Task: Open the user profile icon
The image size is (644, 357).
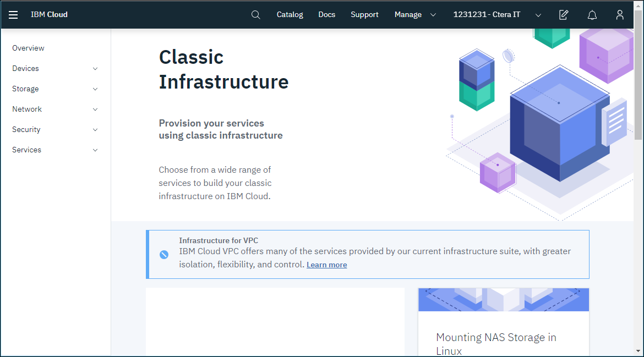Action: click(620, 15)
